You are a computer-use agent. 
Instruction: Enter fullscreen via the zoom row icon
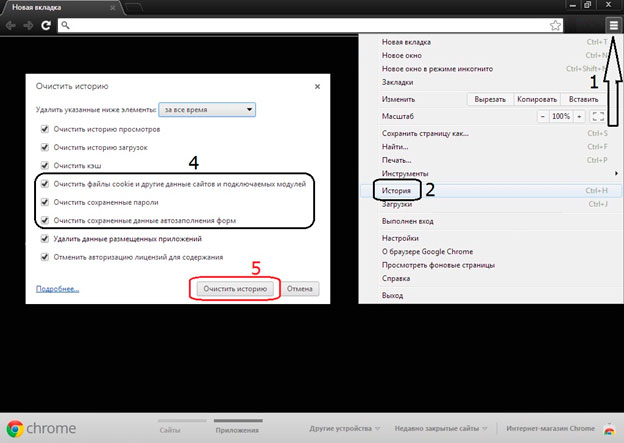[x=598, y=117]
